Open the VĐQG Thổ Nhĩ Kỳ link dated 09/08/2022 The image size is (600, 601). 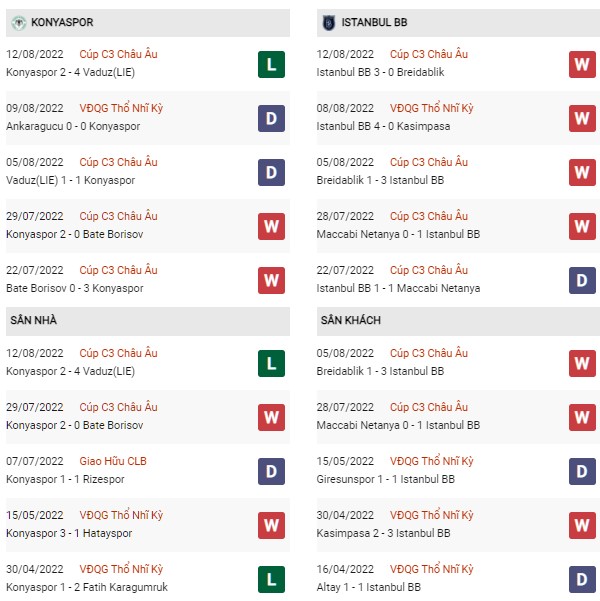[121, 108]
